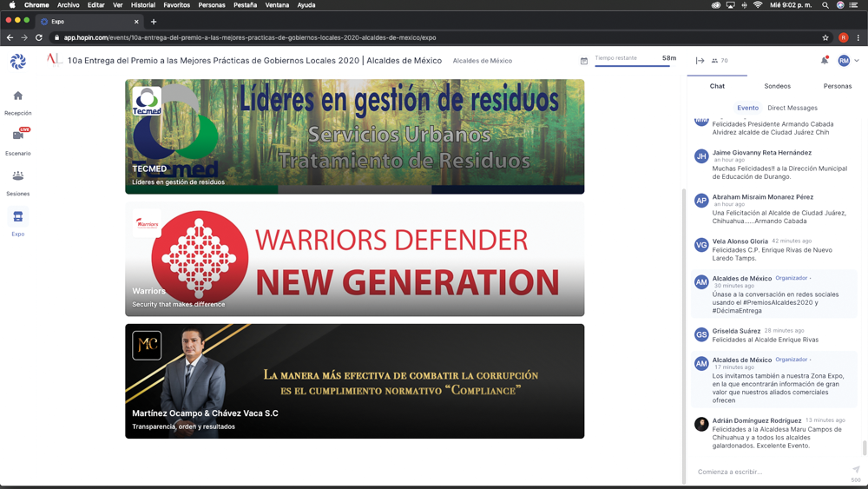Switch to the Chat tab
This screenshot has width=868, height=489.
(717, 86)
